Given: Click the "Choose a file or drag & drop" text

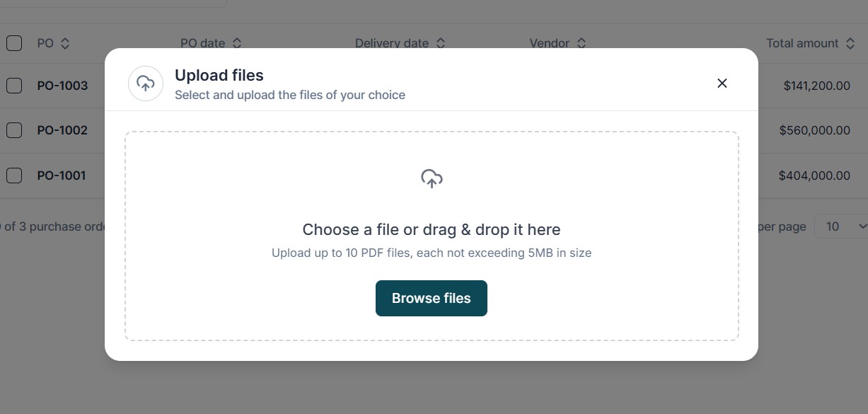Looking at the screenshot, I should [x=431, y=229].
